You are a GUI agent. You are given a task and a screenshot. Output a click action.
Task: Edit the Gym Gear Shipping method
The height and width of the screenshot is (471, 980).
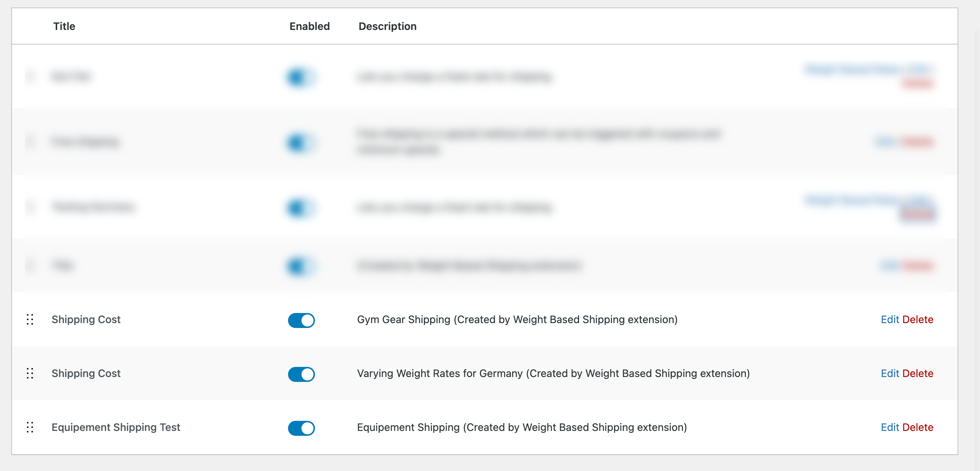[889, 319]
